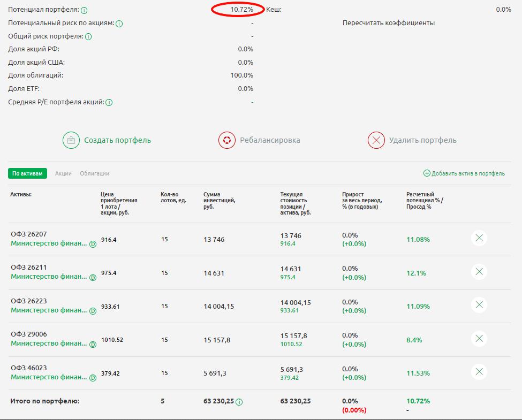Delete the ОФЗ 26211 row
This screenshot has width=522, height=420.
pos(479,272)
